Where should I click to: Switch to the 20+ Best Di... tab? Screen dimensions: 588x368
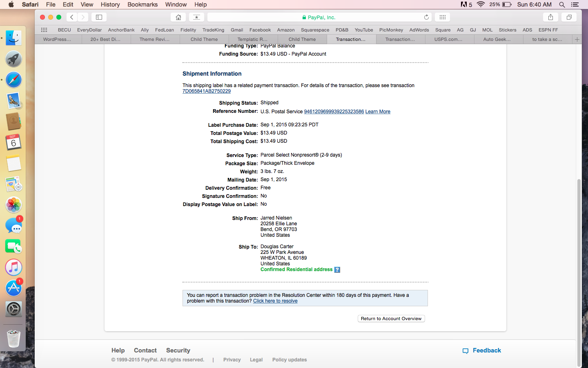click(x=105, y=39)
